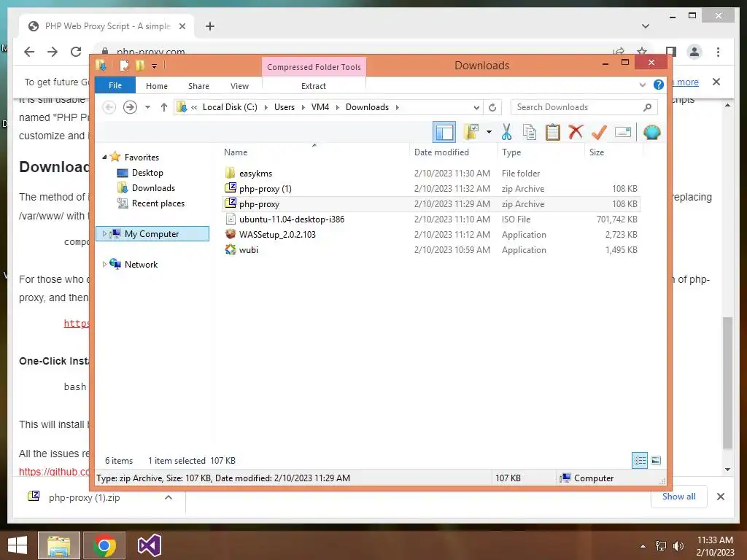Click the Chrome page vertical scrollbar
Viewport: 747px width, 560px height.
(727, 384)
